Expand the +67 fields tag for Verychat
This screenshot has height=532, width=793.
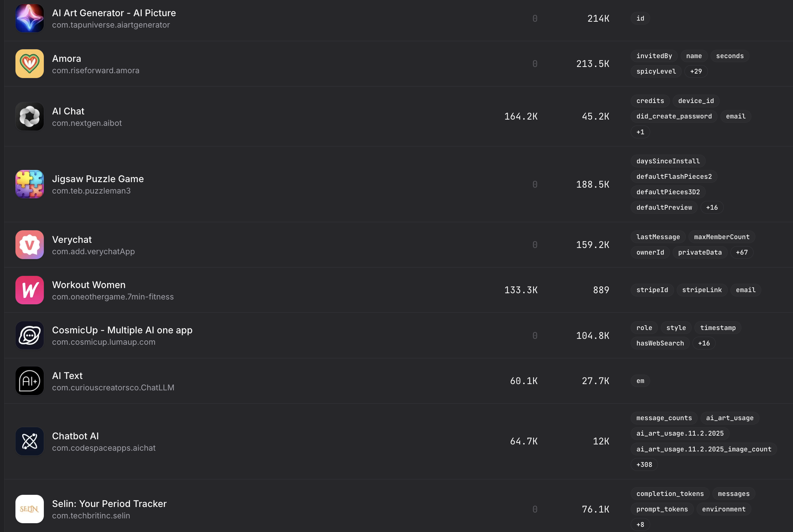pyautogui.click(x=741, y=252)
